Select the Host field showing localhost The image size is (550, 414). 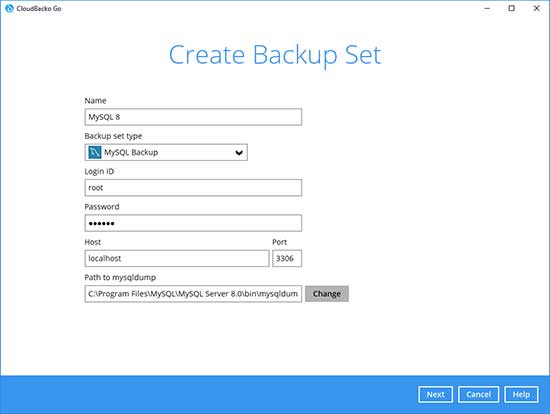[x=177, y=259]
